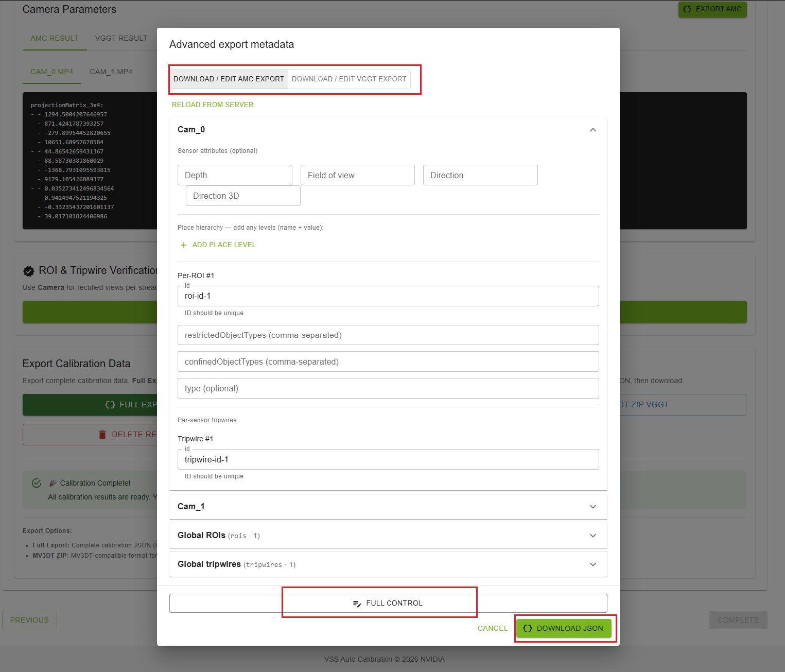
Task: Click the plus icon beside Add Place Level
Action: point(184,245)
